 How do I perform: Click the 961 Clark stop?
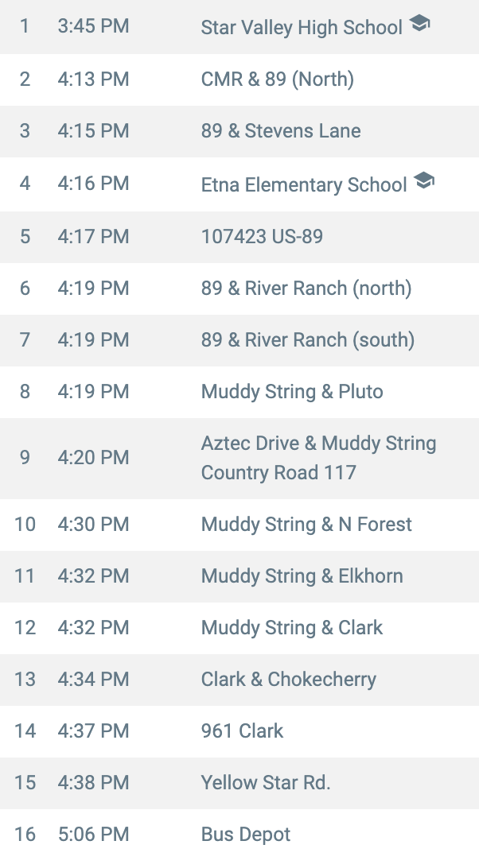coord(242,731)
